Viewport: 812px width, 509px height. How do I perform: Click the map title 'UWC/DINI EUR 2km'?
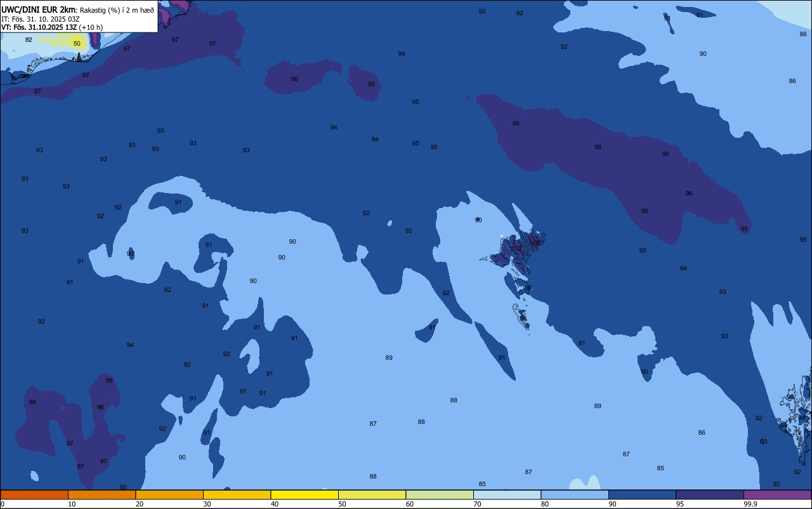pos(39,10)
